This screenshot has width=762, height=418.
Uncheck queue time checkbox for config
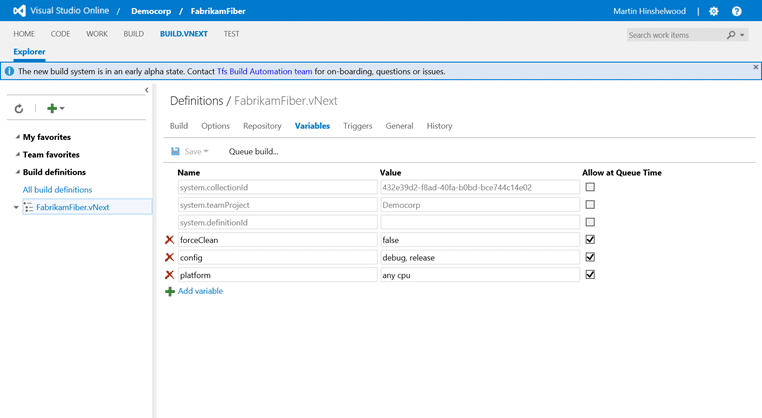(x=590, y=257)
